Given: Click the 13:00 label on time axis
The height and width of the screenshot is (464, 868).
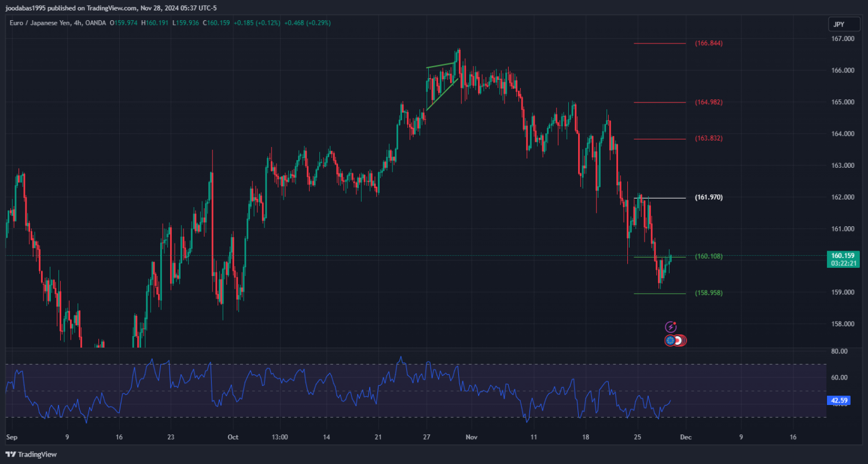Looking at the screenshot, I should [279, 437].
